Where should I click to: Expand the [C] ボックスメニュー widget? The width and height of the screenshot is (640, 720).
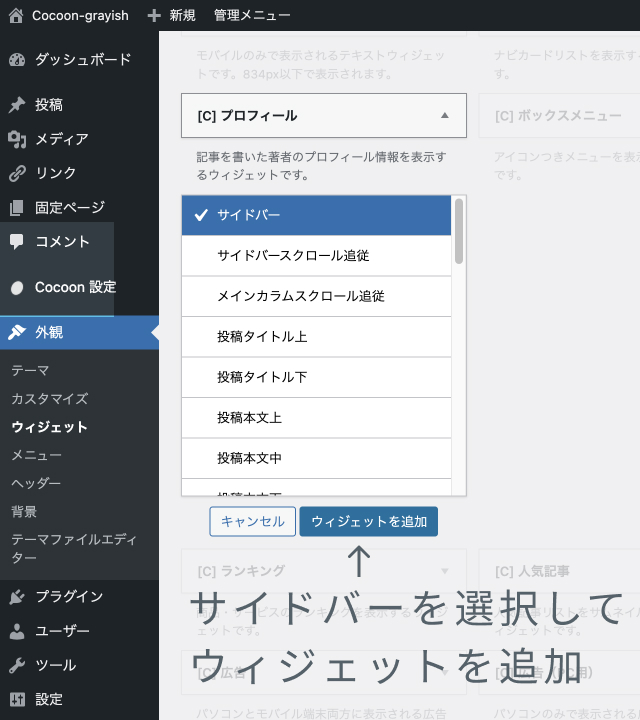559,116
